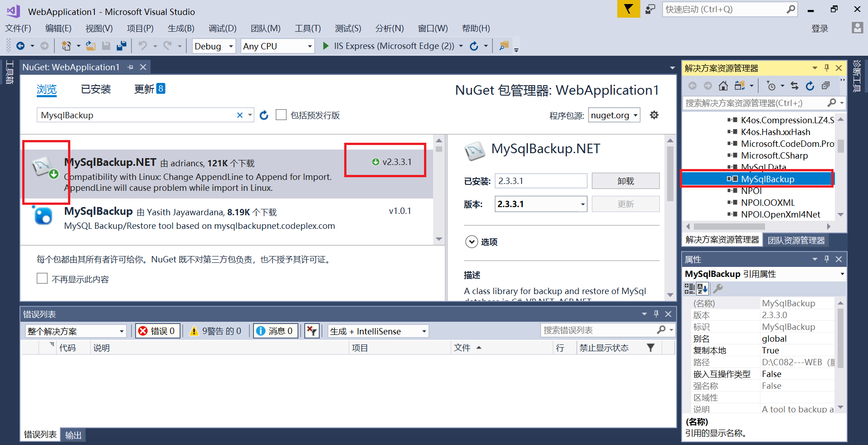
Task: Open the Tools (工具) menu
Action: point(307,29)
